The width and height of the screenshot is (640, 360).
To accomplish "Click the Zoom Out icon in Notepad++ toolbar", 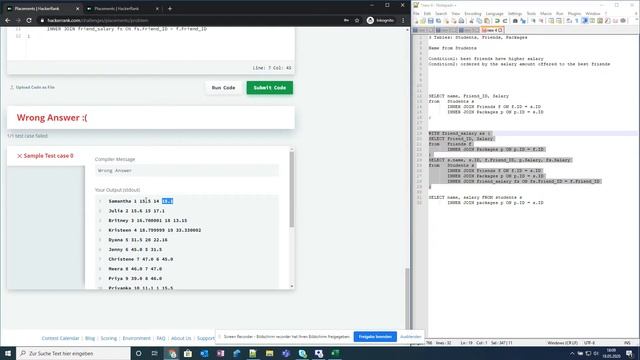I will 541,21.
